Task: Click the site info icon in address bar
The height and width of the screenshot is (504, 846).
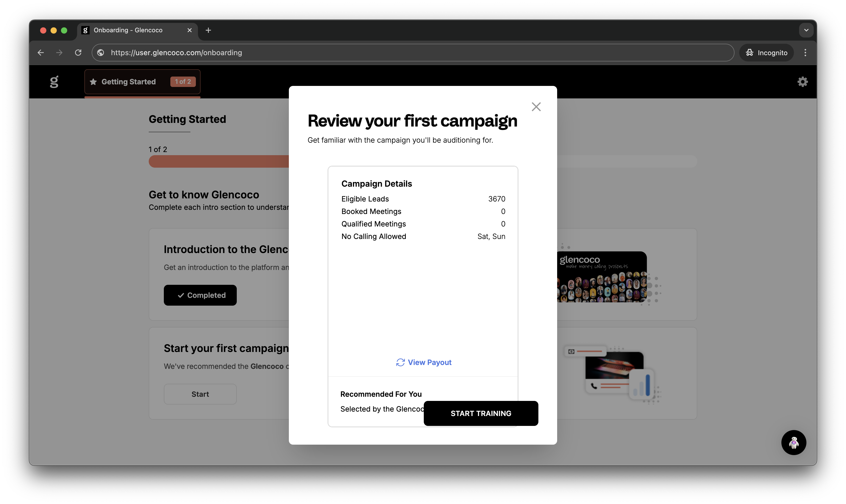Action: tap(101, 53)
